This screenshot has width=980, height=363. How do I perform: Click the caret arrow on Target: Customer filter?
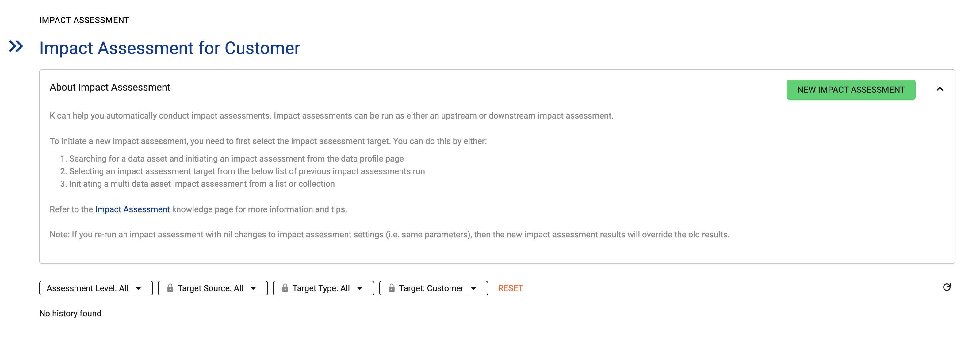click(x=474, y=288)
